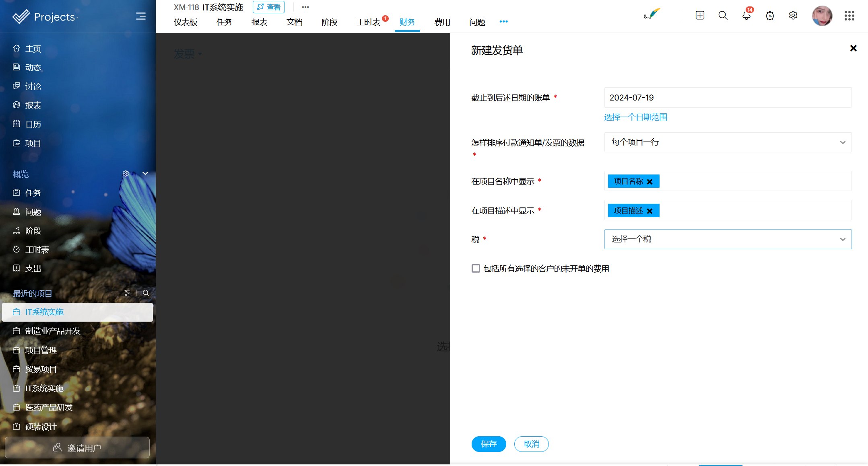
Task: Check 包括所有选择的客户的未开单的费用 checkbox
Action: 476,269
